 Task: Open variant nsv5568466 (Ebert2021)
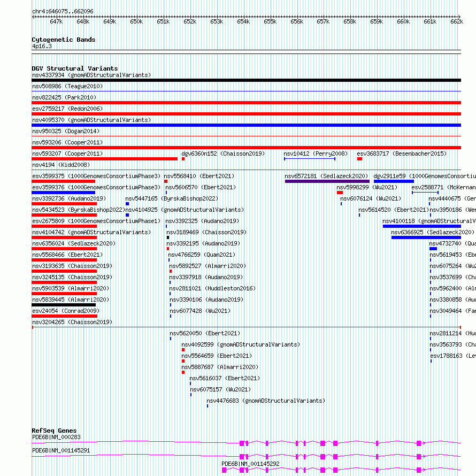(x=67, y=255)
